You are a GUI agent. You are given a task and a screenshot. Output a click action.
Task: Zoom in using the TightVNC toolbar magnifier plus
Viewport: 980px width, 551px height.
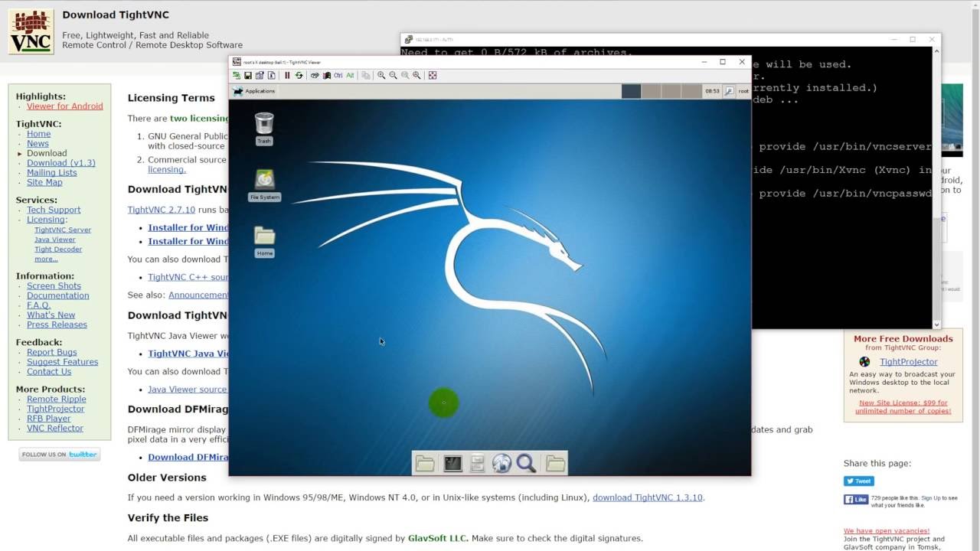coord(381,75)
